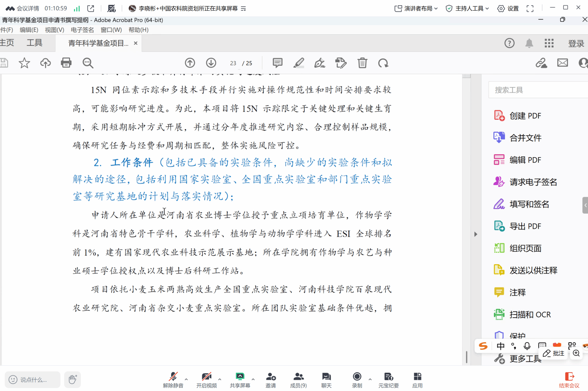Bookmark the document with the star icon
The image size is (588, 391).
pos(24,63)
